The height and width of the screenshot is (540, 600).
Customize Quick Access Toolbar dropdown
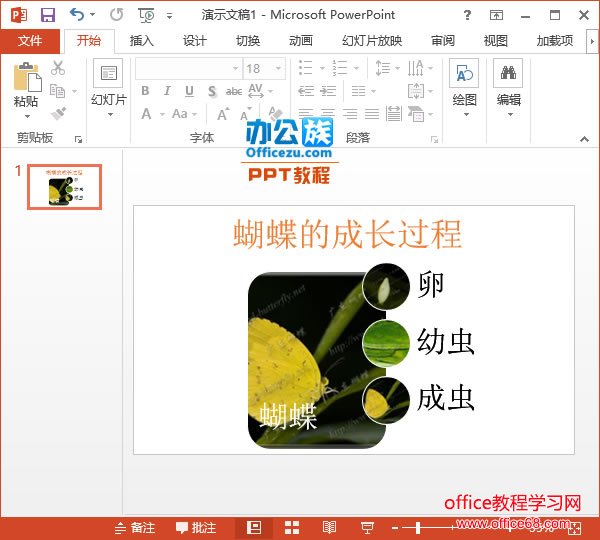pyautogui.click(x=169, y=16)
